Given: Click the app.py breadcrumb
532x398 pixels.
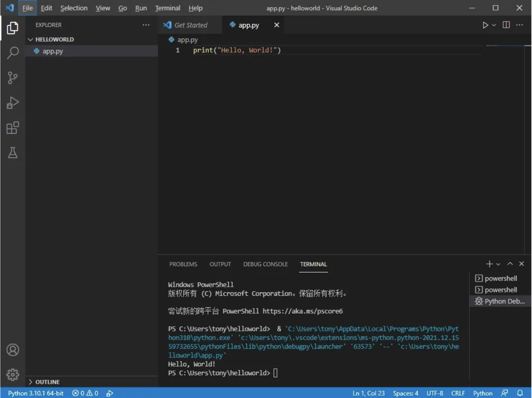Looking at the screenshot, I should pyautogui.click(x=187, y=40).
